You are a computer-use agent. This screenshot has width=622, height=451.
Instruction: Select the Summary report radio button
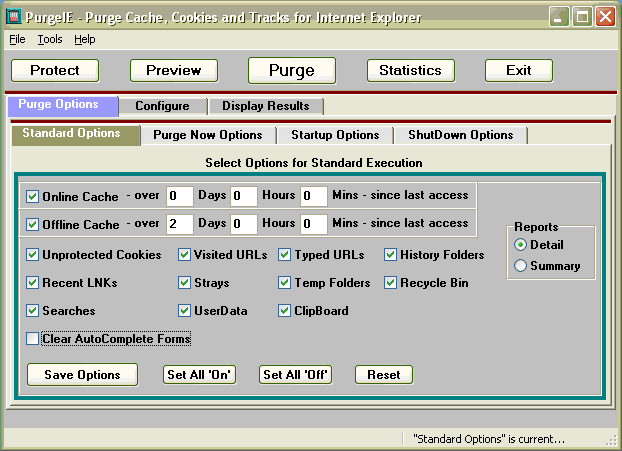(520, 265)
